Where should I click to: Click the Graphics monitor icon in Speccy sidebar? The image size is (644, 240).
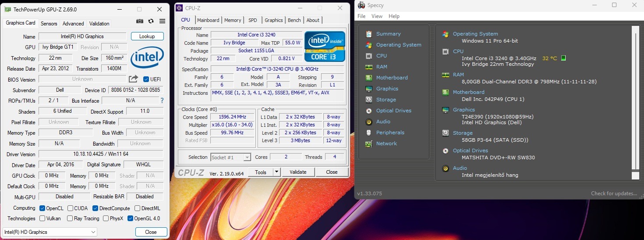[369, 89]
